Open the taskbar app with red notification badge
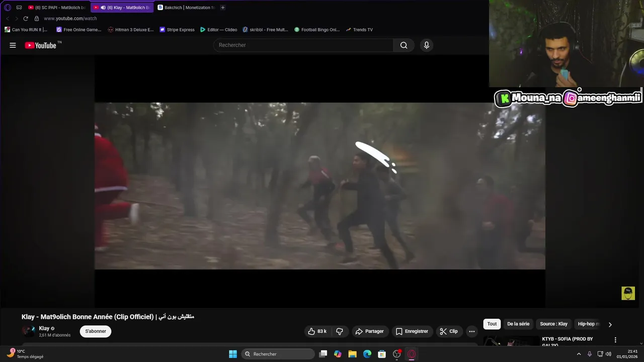644x362 pixels. pyautogui.click(x=397, y=354)
